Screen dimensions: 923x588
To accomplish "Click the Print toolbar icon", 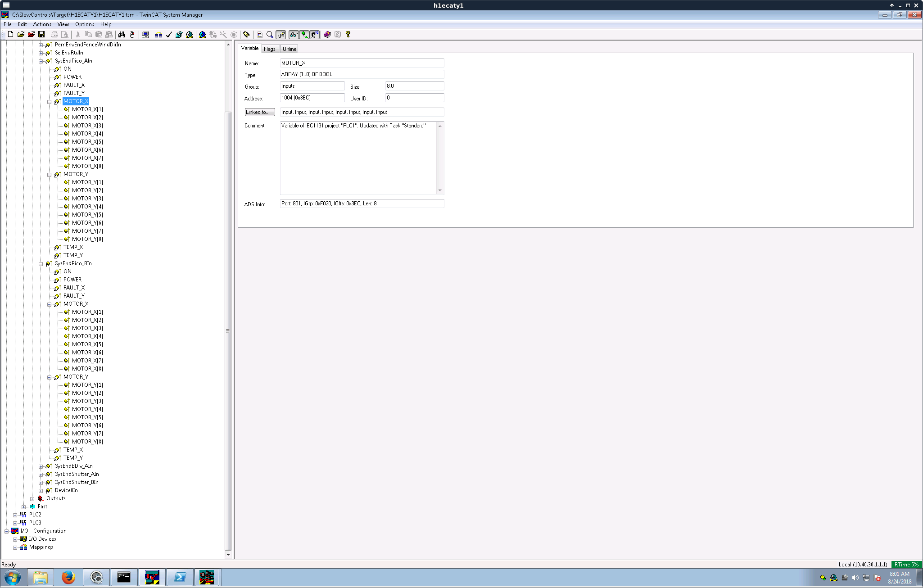I will point(54,35).
